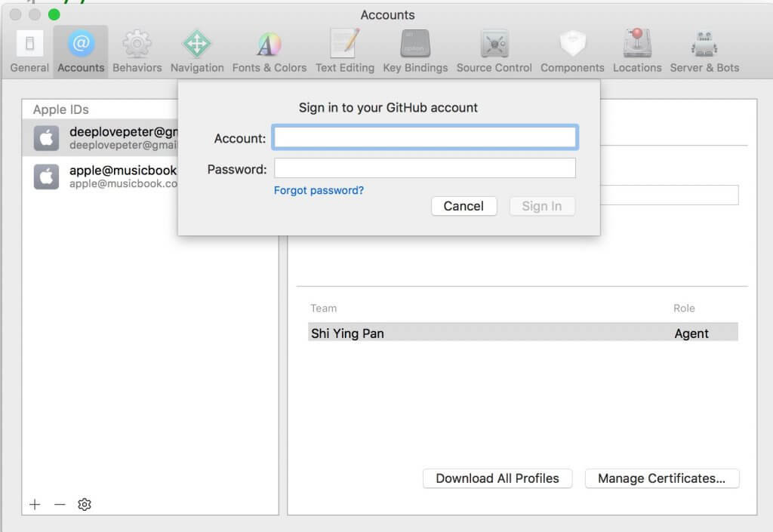Click the Agent role cell

[691, 334]
